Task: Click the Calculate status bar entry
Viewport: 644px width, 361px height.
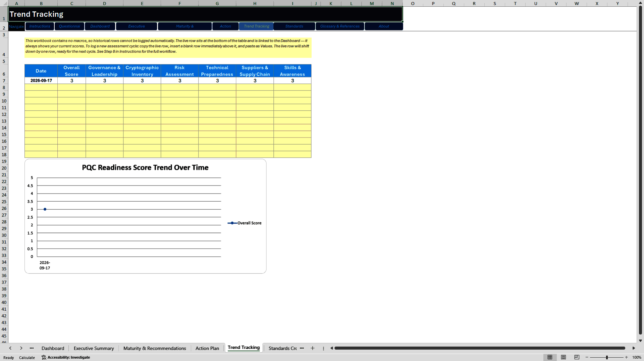Action: click(x=27, y=358)
